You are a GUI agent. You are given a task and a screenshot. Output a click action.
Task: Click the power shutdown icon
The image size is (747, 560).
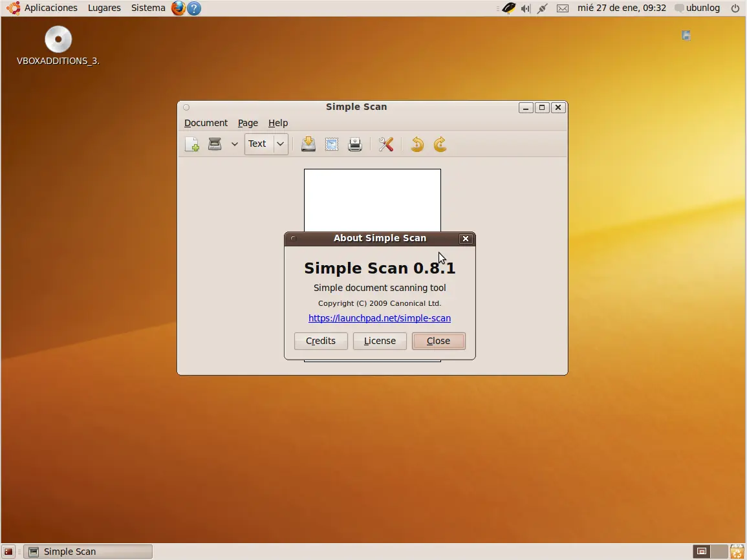[735, 8]
